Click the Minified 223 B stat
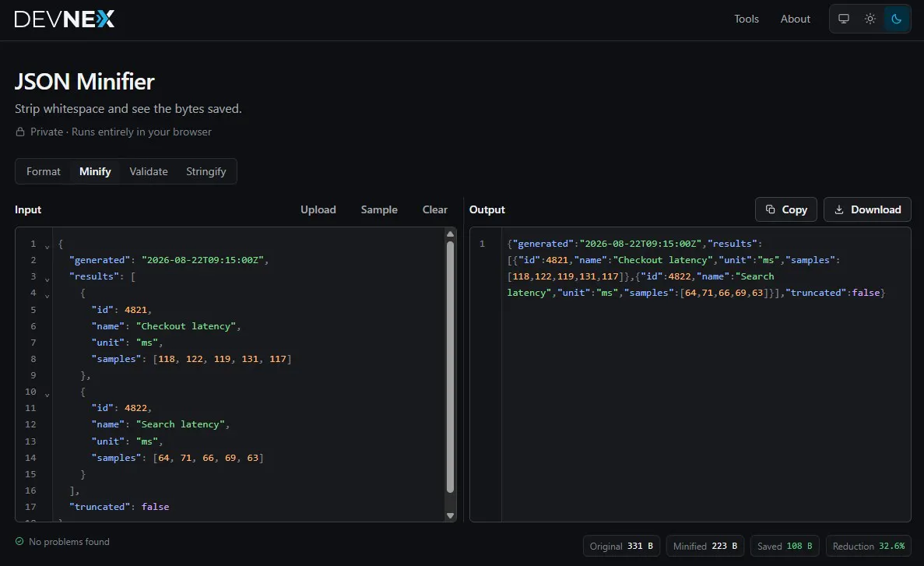This screenshot has width=924, height=566. click(704, 546)
